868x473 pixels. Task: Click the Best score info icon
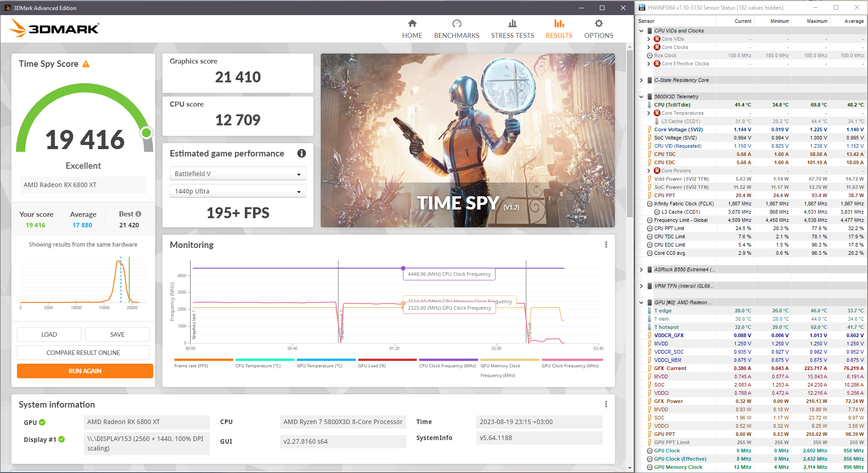[x=138, y=214]
